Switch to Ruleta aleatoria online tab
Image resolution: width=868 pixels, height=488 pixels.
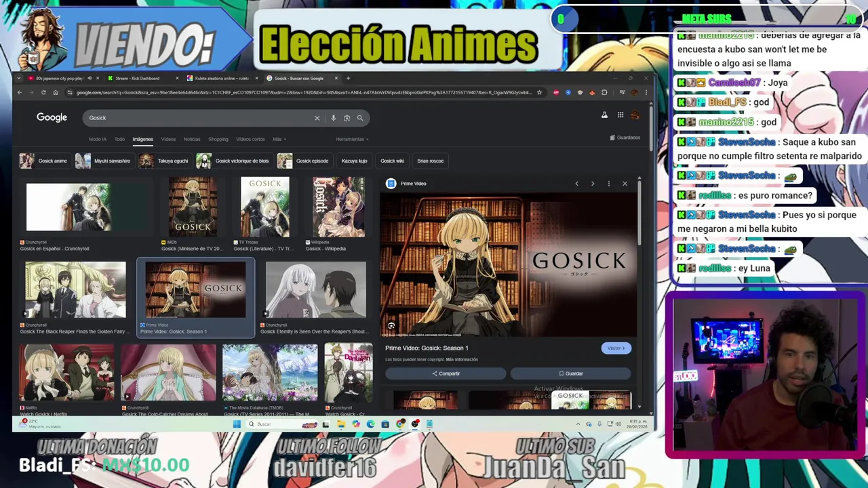221,78
